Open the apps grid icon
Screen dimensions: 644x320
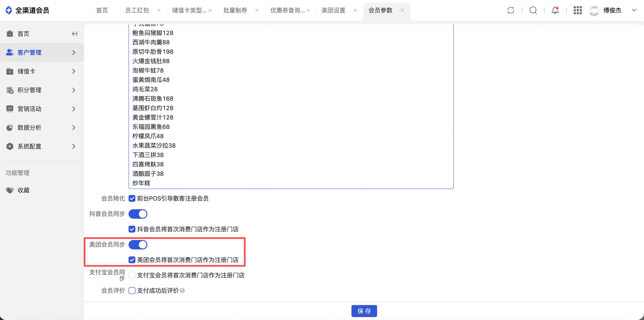point(578,10)
